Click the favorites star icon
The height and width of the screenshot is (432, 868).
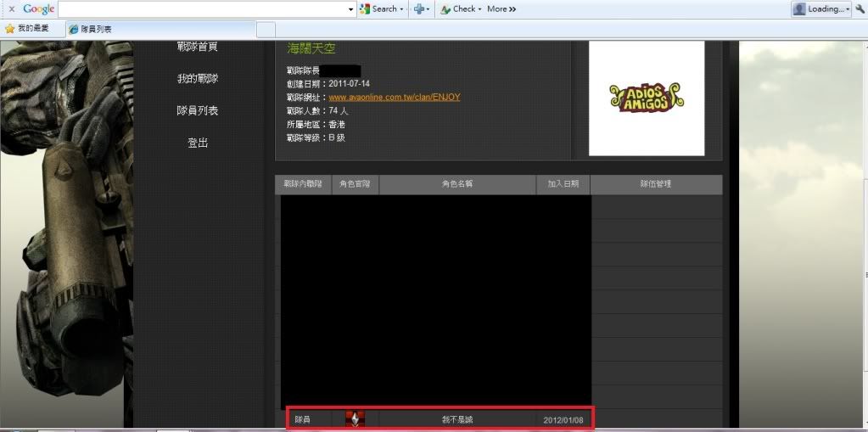coord(9,28)
